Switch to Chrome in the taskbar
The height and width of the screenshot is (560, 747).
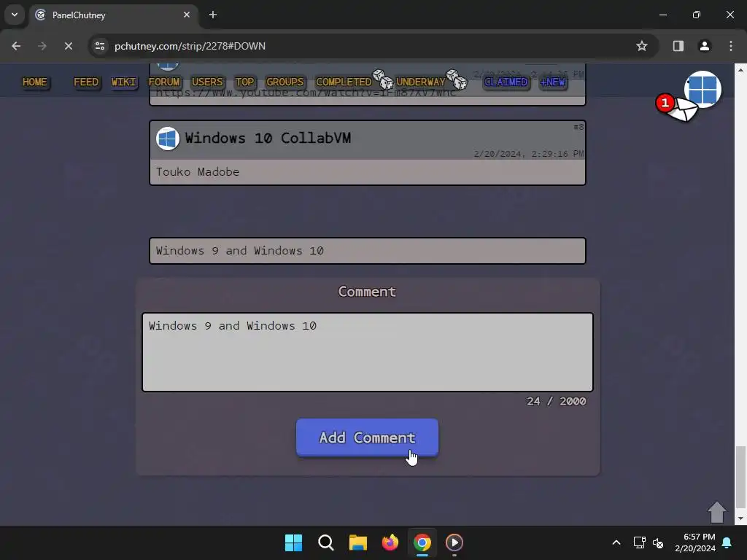[422, 542]
